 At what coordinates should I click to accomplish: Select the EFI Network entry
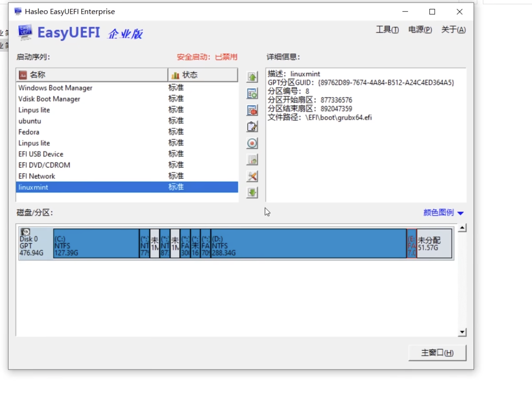(127, 176)
